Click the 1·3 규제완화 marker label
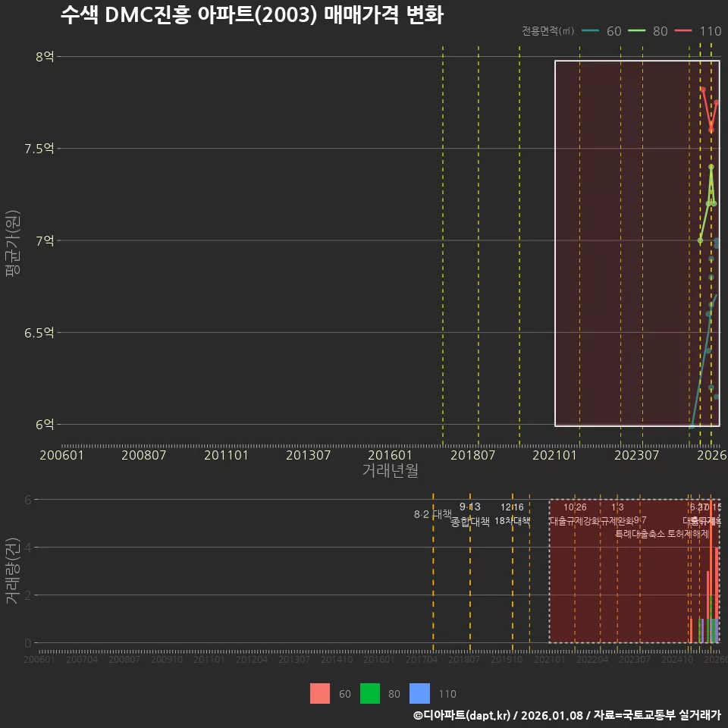 (618, 514)
